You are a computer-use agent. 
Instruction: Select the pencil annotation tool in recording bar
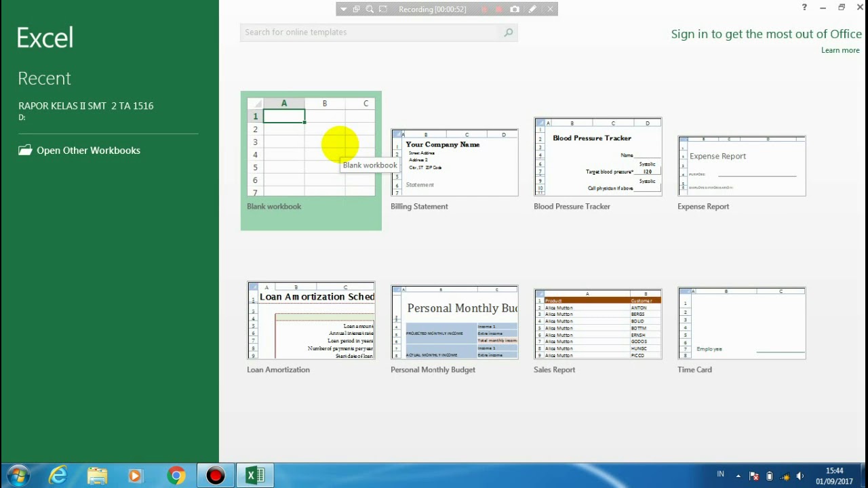pyautogui.click(x=532, y=9)
